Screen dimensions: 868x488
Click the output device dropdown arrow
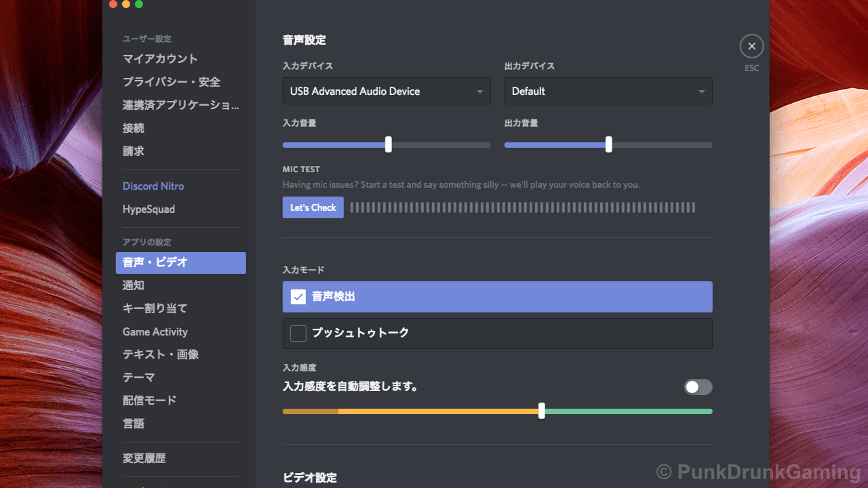click(x=701, y=91)
